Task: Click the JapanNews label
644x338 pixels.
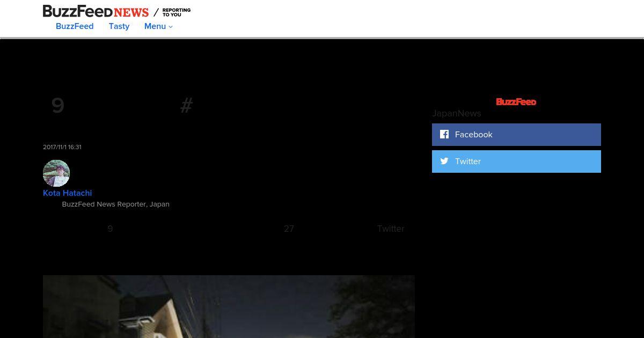Action: [x=457, y=113]
